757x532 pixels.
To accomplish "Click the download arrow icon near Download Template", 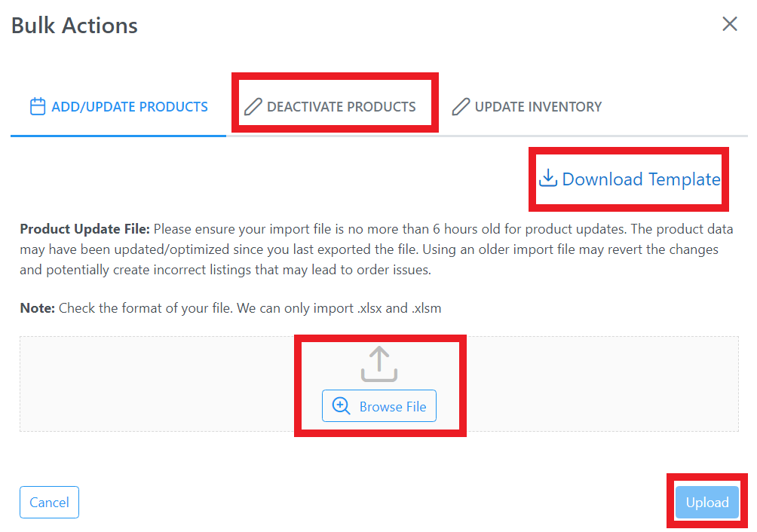I will pos(548,178).
